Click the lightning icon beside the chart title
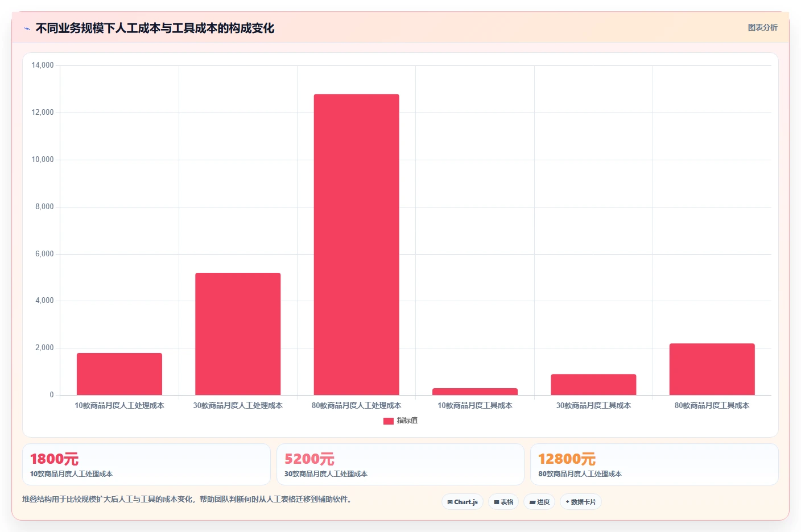This screenshot has width=801, height=532. click(x=27, y=28)
